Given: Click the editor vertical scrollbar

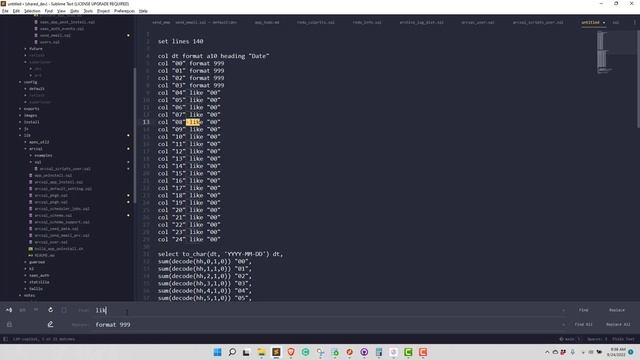Looking at the screenshot, I should pos(638,79).
